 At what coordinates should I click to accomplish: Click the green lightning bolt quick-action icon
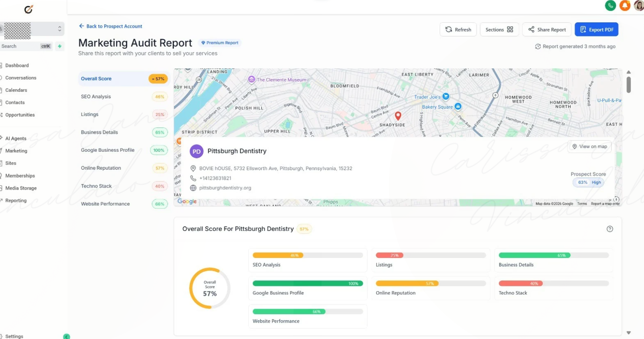[59, 46]
